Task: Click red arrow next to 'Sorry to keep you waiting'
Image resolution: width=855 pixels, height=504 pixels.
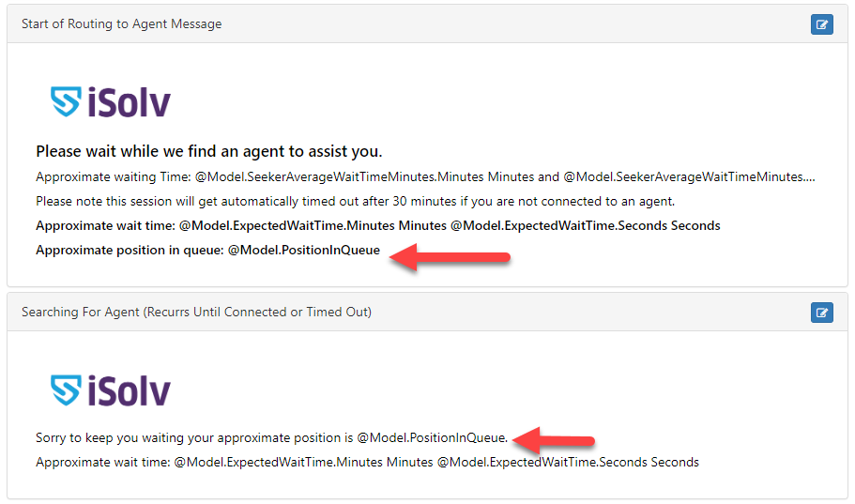Action: 554,440
